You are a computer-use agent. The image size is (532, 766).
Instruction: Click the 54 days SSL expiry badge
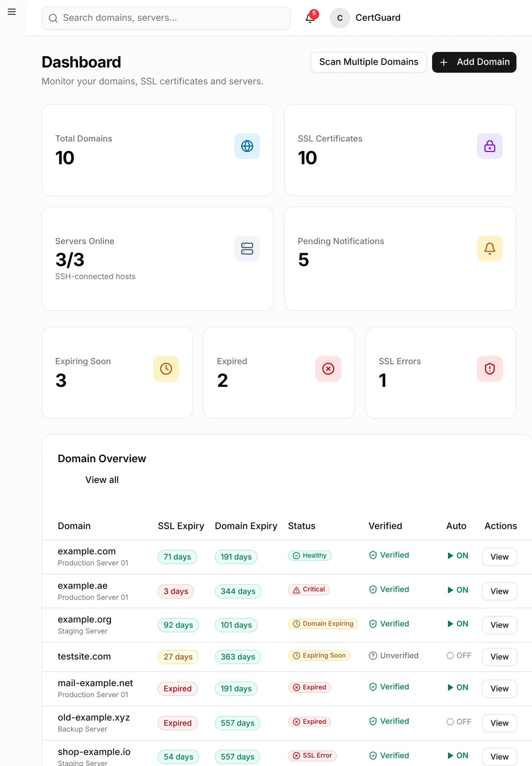click(x=178, y=757)
